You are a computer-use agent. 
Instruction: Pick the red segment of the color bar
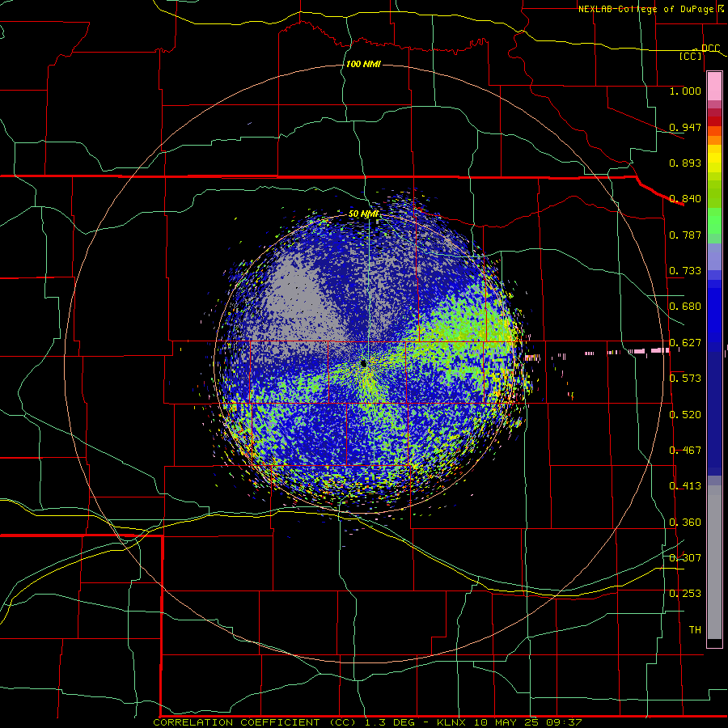(714, 121)
